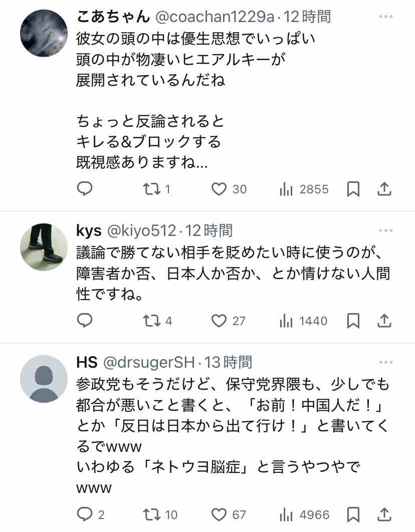Open @coachan1229a profile link
This screenshot has height=532, width=415.
click(215, 17)
